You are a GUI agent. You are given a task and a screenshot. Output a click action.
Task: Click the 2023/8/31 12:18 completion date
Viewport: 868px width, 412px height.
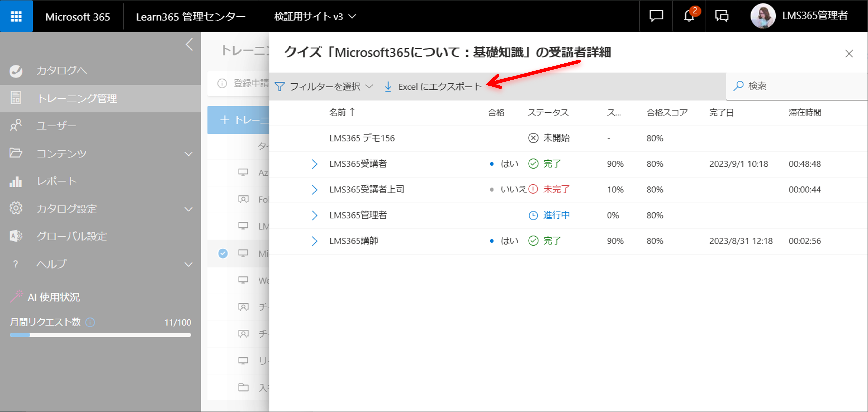pyautogui.click(x=741, y=241)
